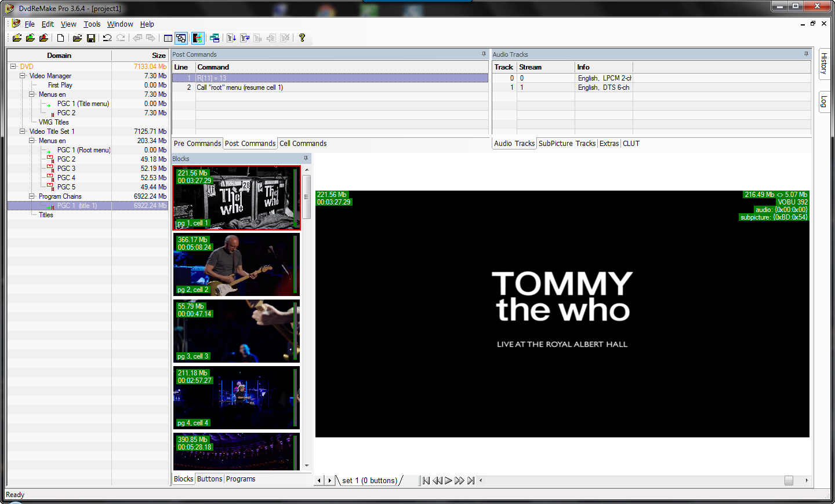Toggle the list panel view toolbar button
The image size is (835, 504).
coord(168,38)
